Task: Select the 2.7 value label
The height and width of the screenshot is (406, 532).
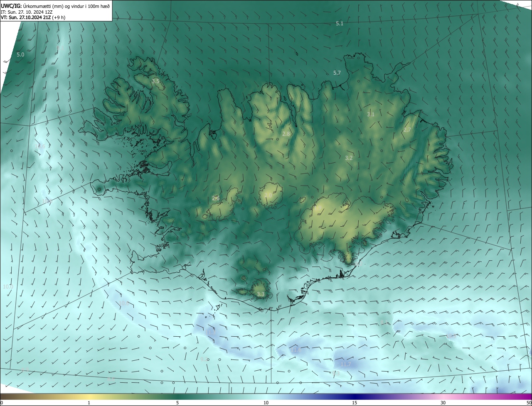Action: click(407, 130)
